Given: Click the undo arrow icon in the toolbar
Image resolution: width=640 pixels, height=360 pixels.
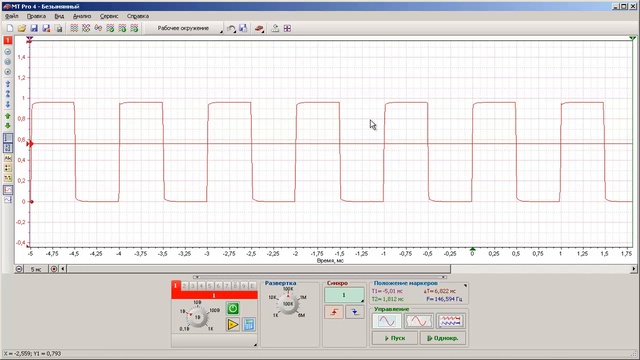Looking at the screenshot, I should [231, 28].
